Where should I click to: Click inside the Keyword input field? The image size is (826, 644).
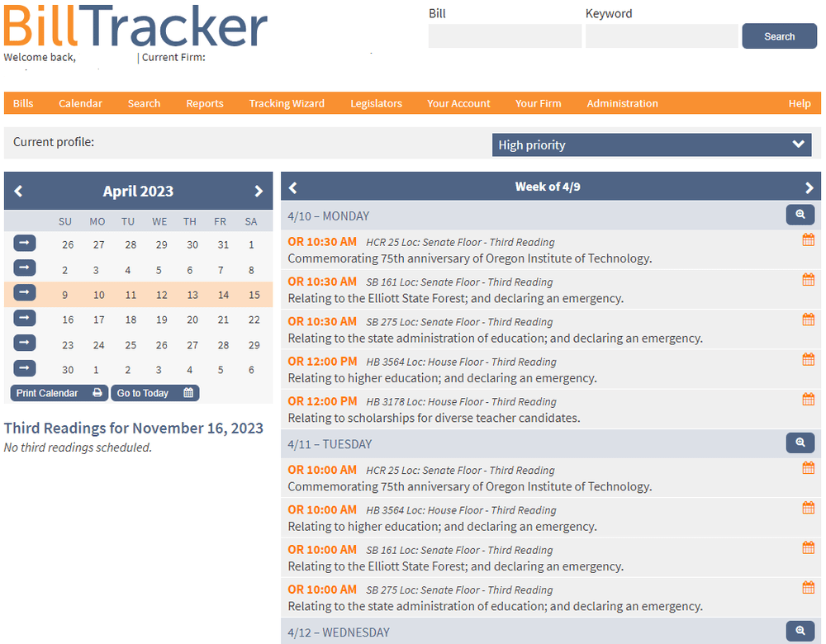661,36
